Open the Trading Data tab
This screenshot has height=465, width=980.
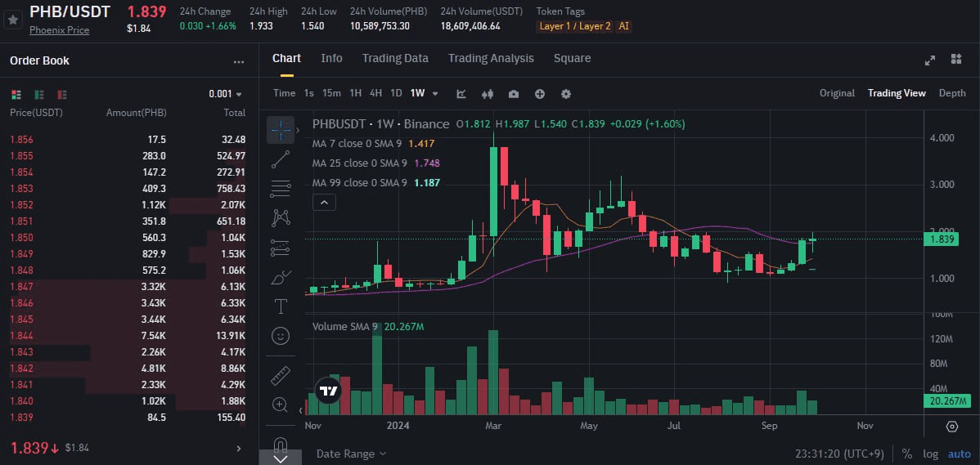395,58
